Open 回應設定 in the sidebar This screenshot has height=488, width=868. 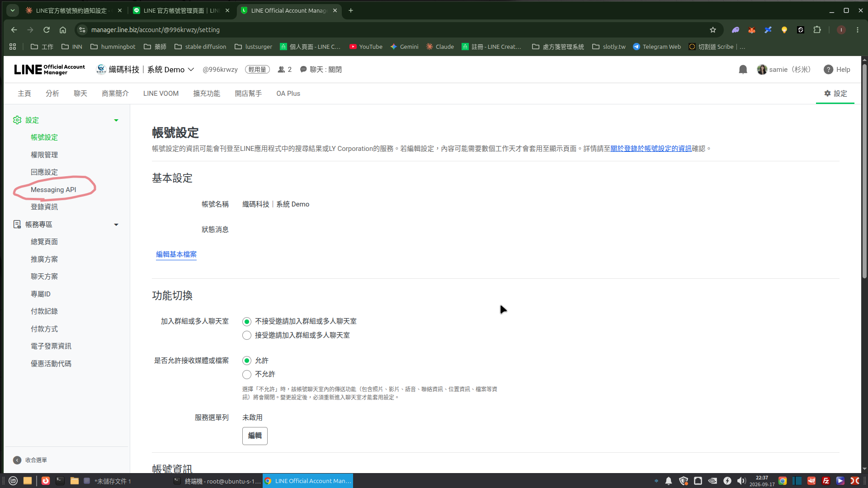44,172
